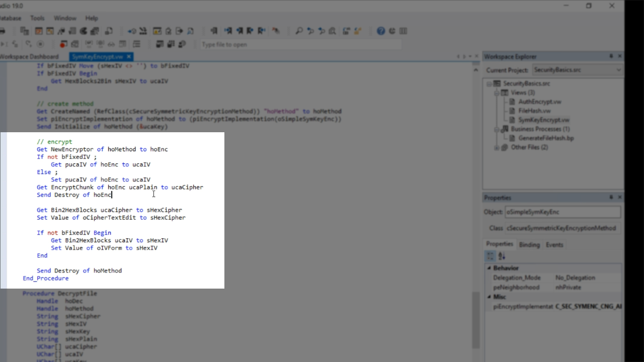This screenshot has width=644, height=362.
Task: Close the SymKeyEncrypt.vw tab with its X
Action: pos(129,57)
